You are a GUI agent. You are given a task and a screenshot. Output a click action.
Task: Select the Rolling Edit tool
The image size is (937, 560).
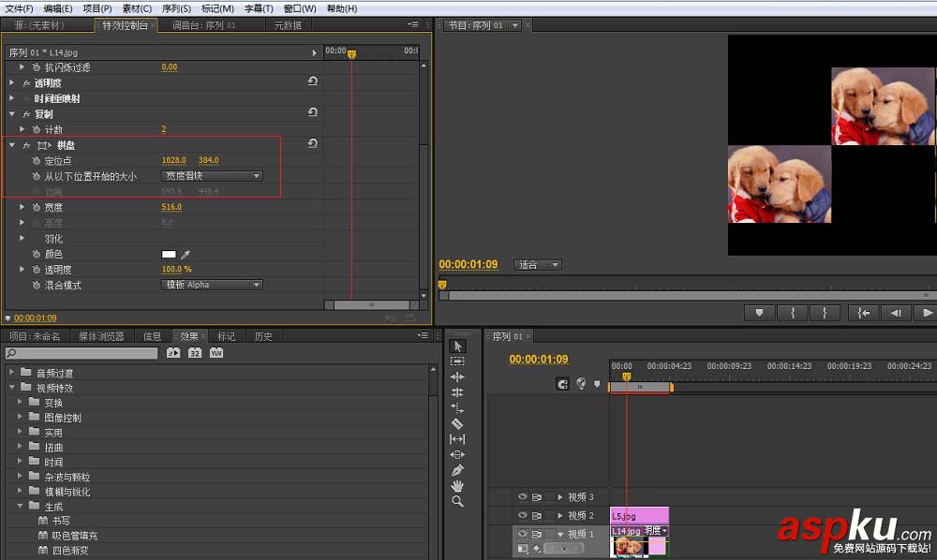coord(457,392)
